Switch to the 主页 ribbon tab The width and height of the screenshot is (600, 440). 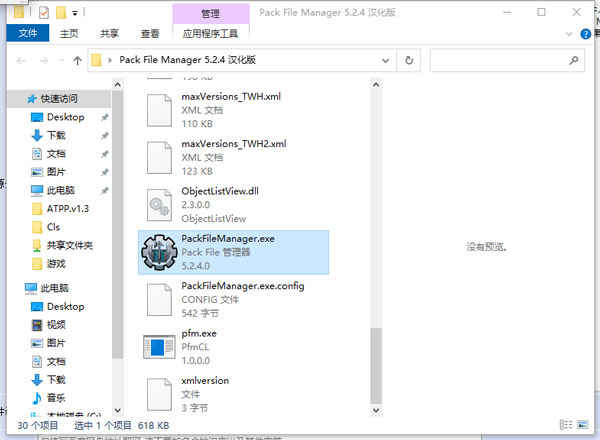pos(69,34)
